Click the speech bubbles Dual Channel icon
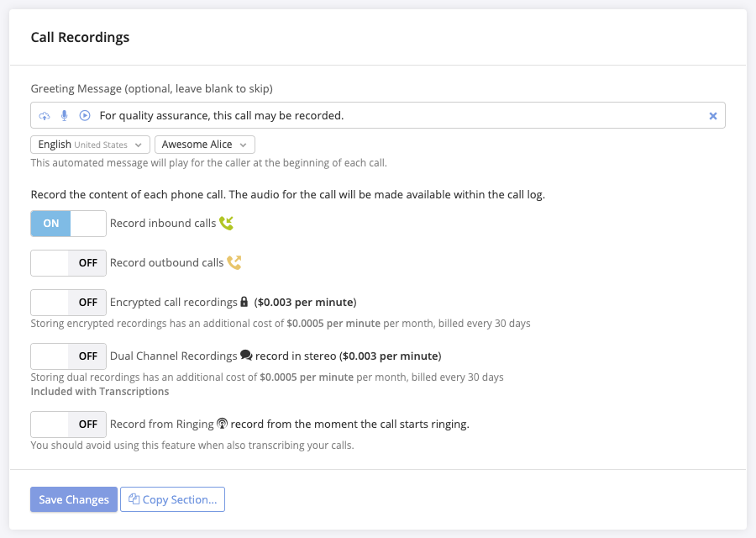The height and width of the screenshot is (538, 756). point(246,356)
